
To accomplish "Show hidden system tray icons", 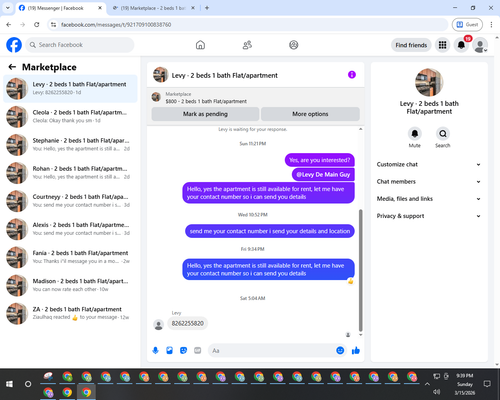I will (427, 384).
